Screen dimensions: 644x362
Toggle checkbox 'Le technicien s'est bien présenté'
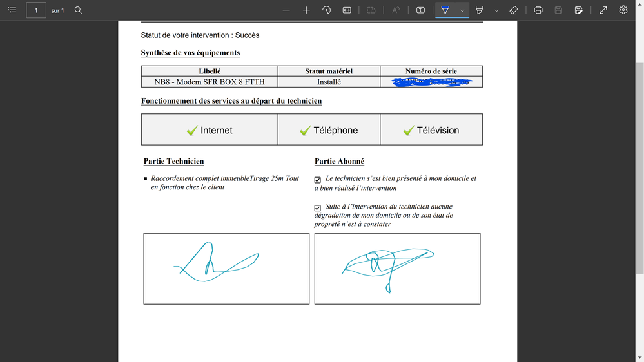(x=318, y=180)
